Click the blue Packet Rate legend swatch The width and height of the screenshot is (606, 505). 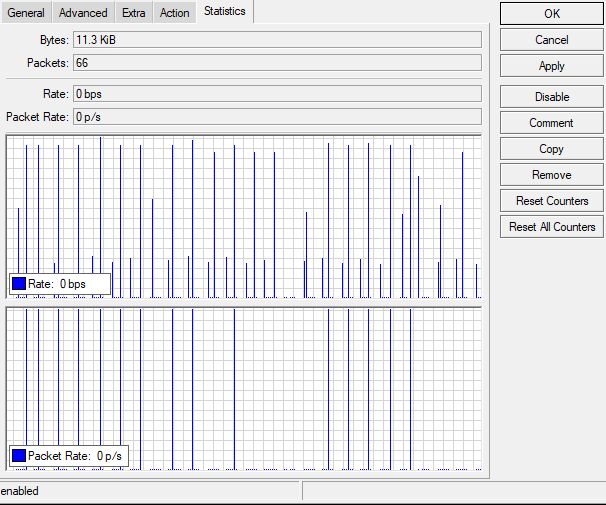click(19, 456)
